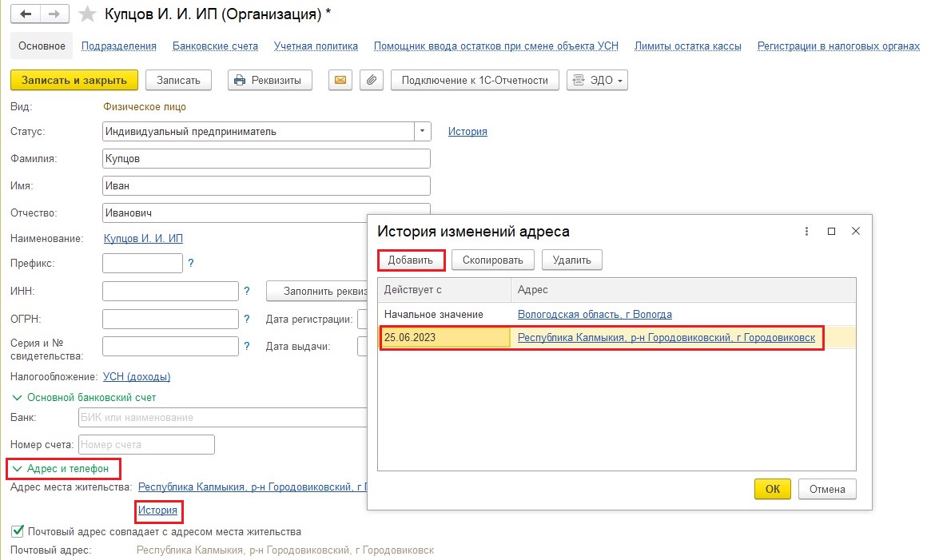The image size is (927, 560).
Task: Click into the Префикс field
Action: [x=142, y=264]
